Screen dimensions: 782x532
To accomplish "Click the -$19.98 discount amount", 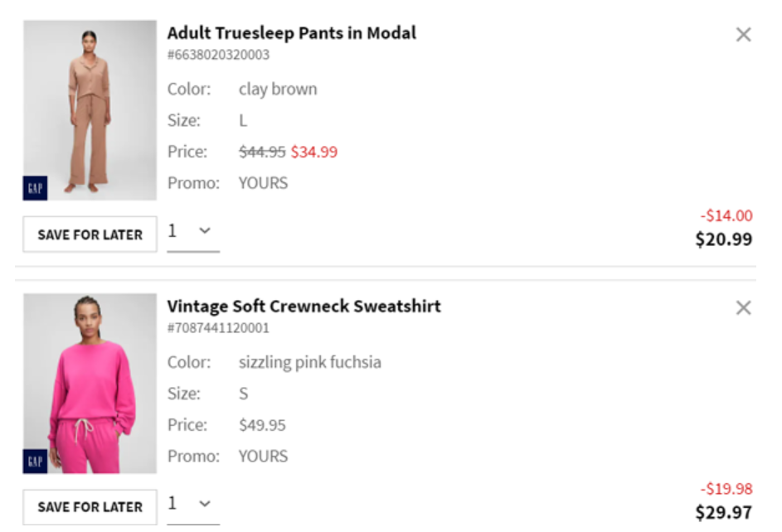I will pyautogui.click(x=726, y=489).
